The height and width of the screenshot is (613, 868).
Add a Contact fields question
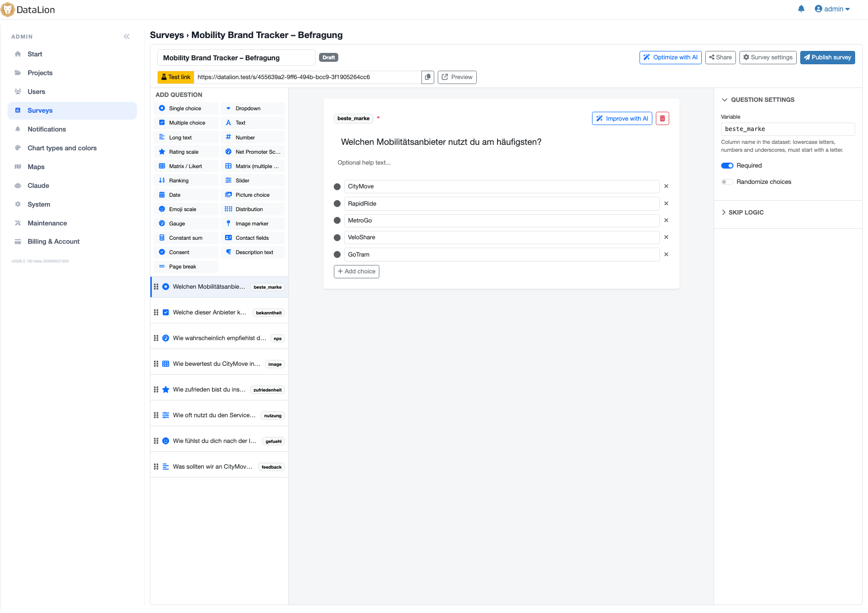(253, 238)
